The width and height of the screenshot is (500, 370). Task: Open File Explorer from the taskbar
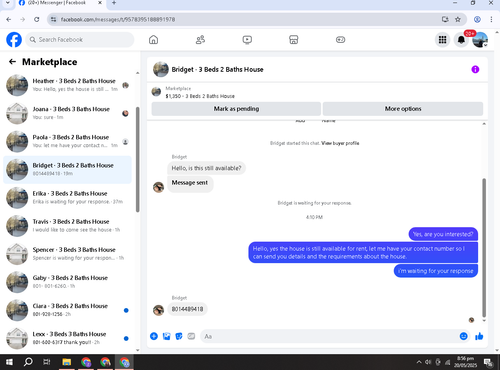tap(67, 362)
